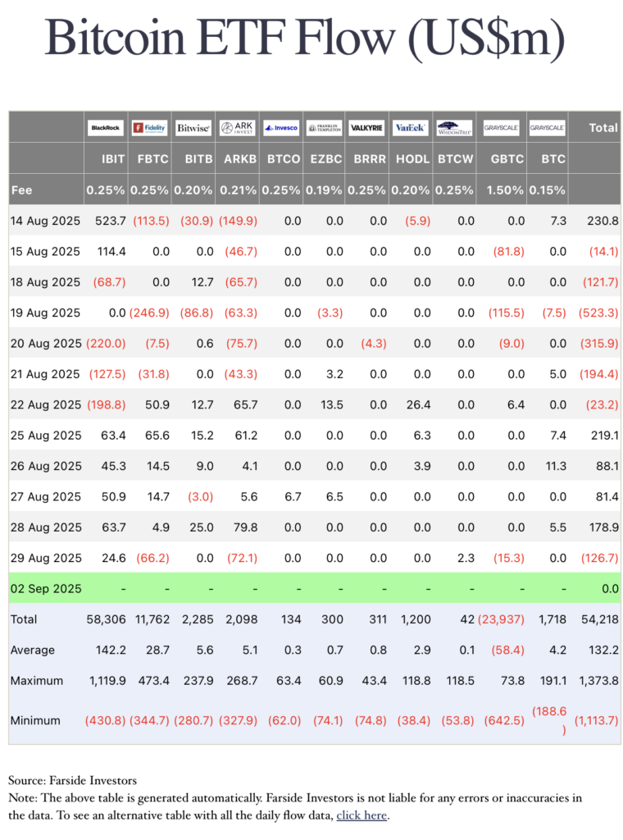The image size is (623, 840).
Task: Select the IBIT ticker header
Action: (x=113, y=159)
